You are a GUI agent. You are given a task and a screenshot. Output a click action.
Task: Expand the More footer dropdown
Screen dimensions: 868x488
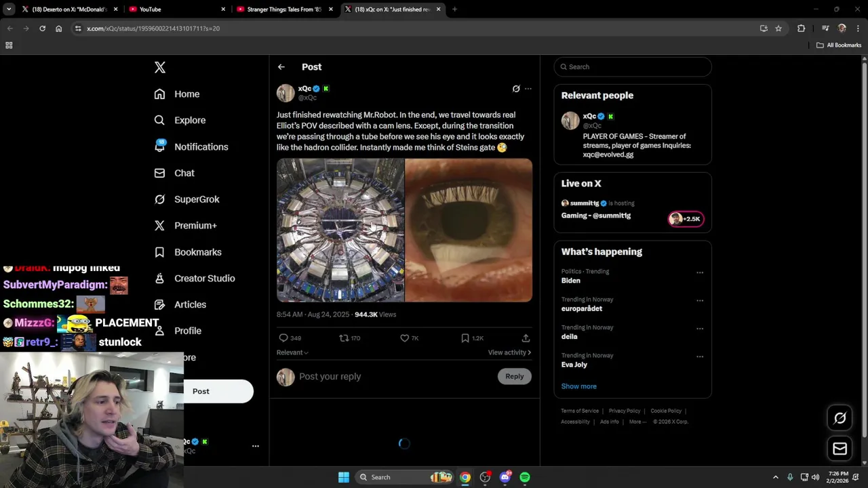(x=637, y=422)
